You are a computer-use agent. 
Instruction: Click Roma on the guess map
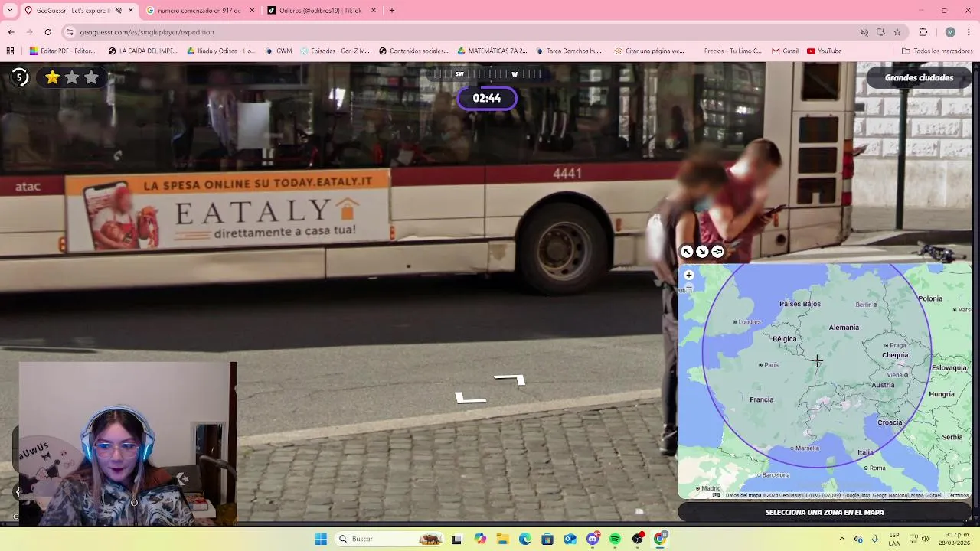874,468
